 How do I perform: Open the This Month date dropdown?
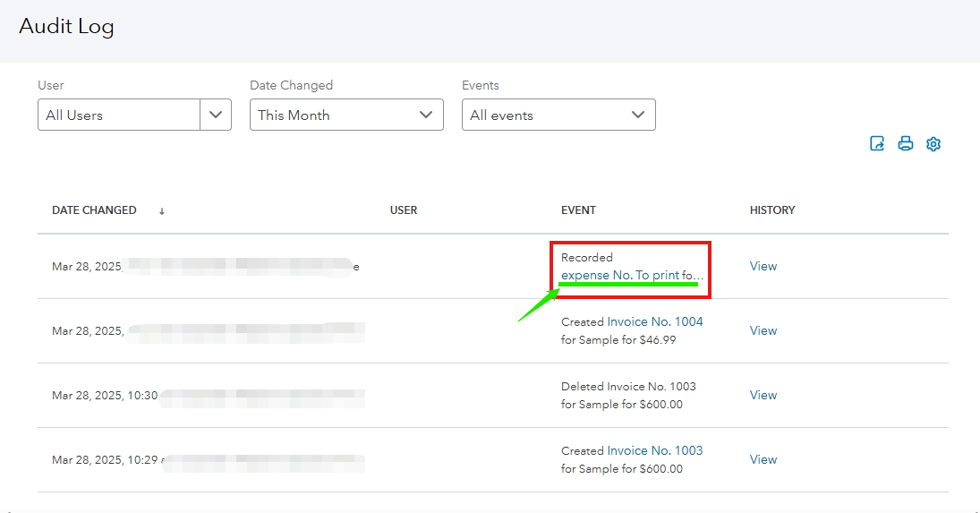point(346,115)
